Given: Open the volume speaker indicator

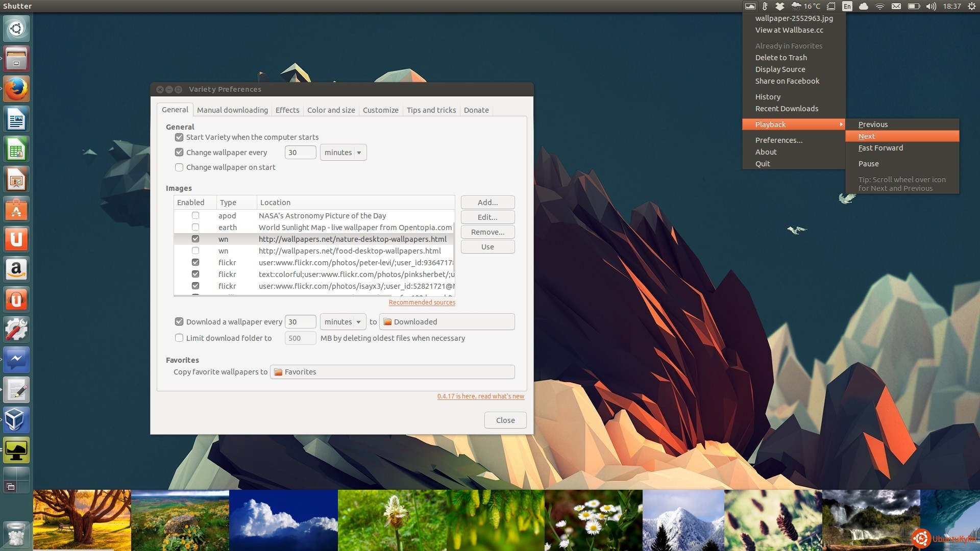Looking at the screenshot, I should (x=931, y=6).
